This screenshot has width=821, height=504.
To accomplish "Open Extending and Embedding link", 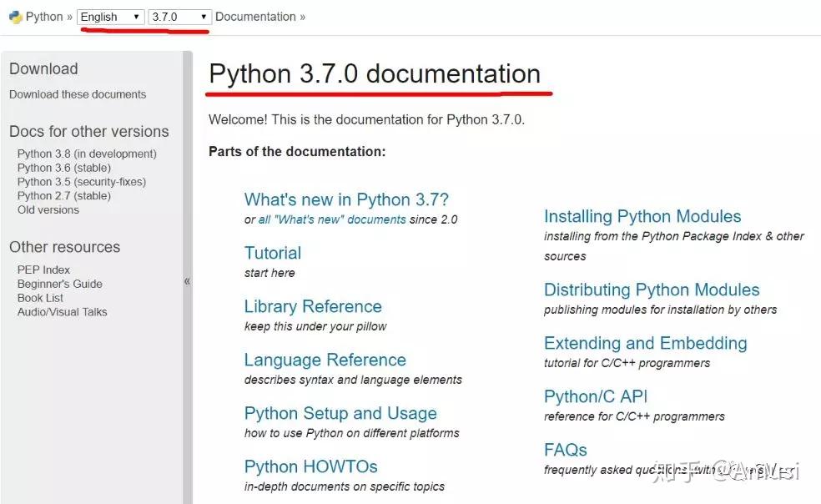I will pos(645,343).
